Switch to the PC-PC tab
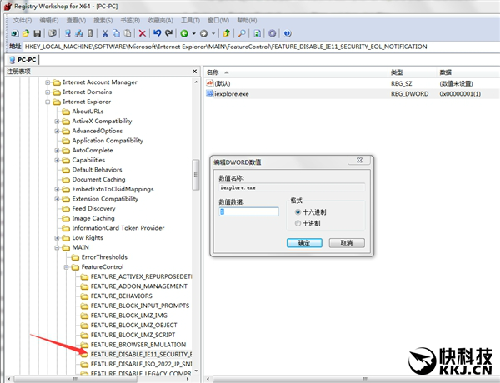 tap(23, 60)
